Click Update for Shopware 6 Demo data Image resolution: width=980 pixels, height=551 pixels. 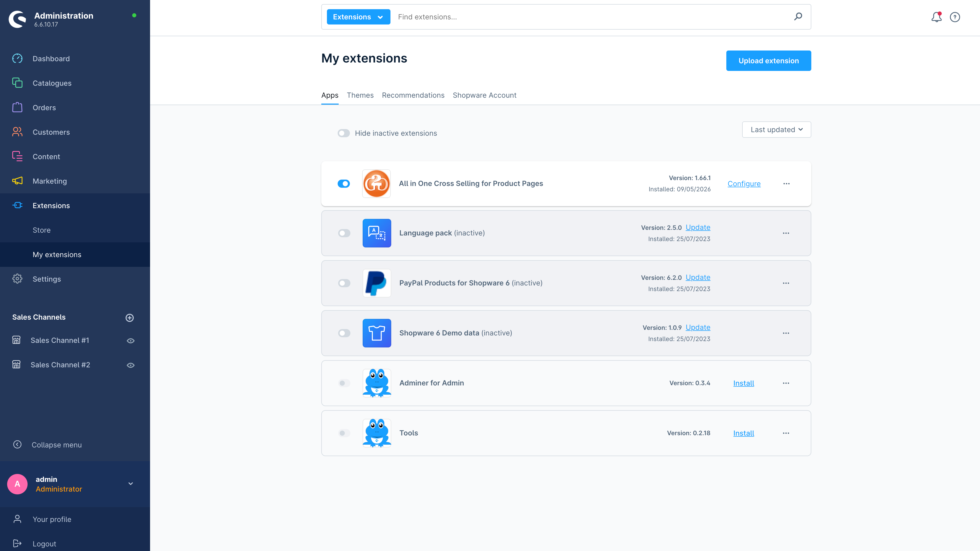698,327
